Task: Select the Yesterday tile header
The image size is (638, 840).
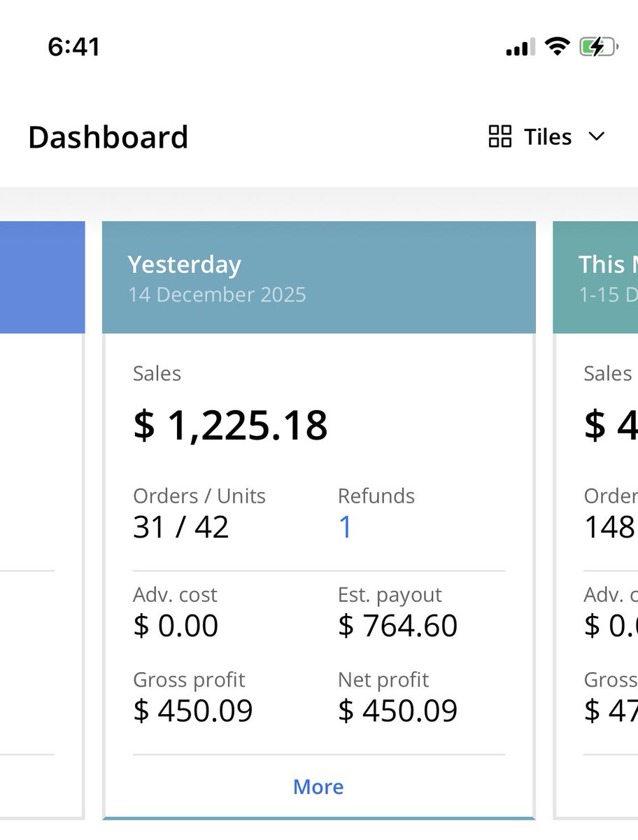Action: [319, 278]
